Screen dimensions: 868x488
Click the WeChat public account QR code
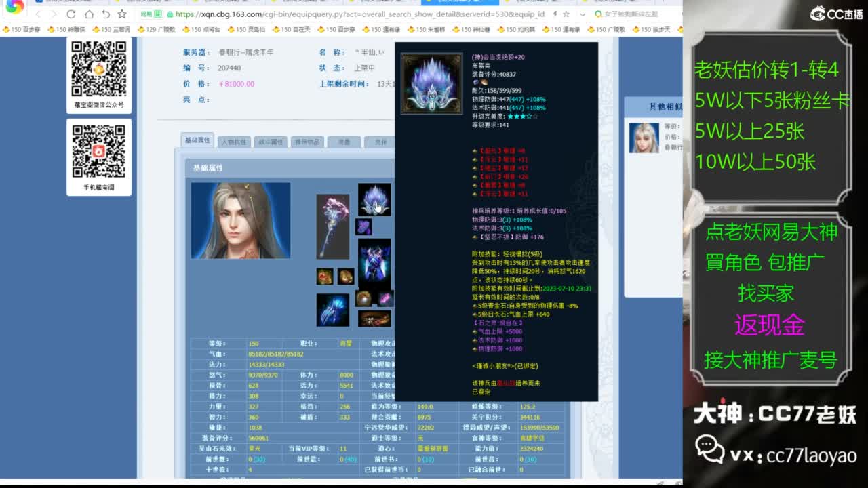tap(99, 69)
